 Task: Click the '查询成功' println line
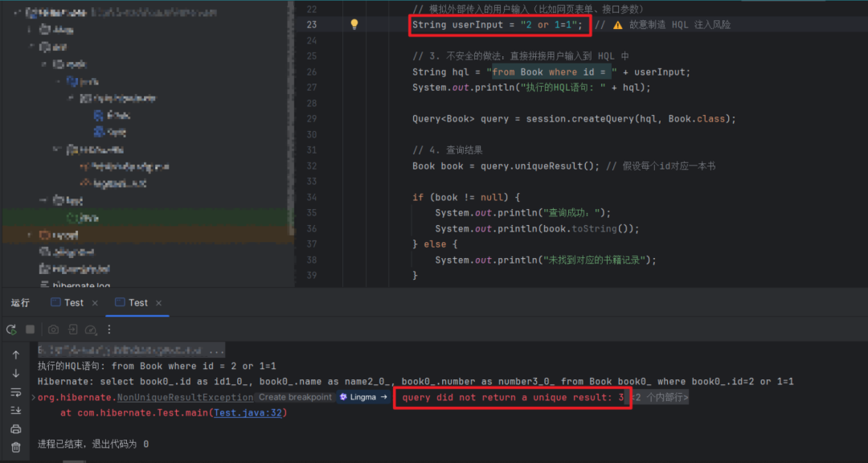tap(522, 213)
